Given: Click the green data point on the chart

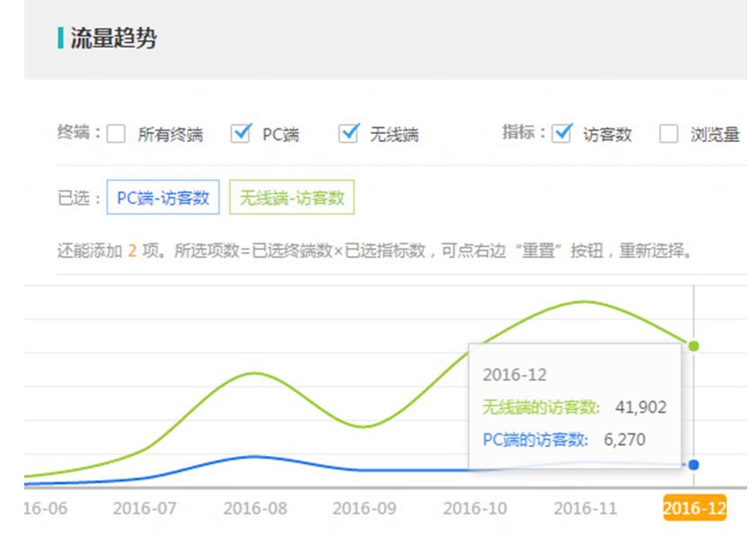Looking at the screenshot, I should pyautogui.click(x=693, y=346).
